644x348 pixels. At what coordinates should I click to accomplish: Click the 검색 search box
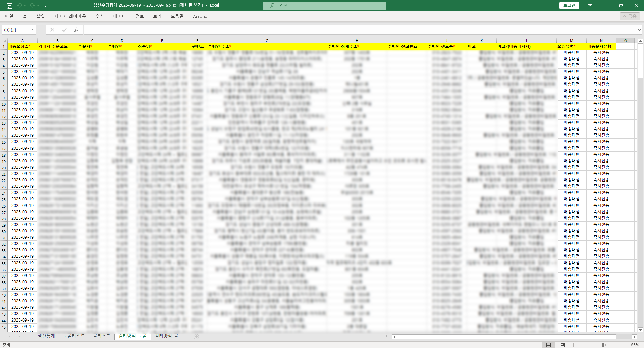coord(324,5)
